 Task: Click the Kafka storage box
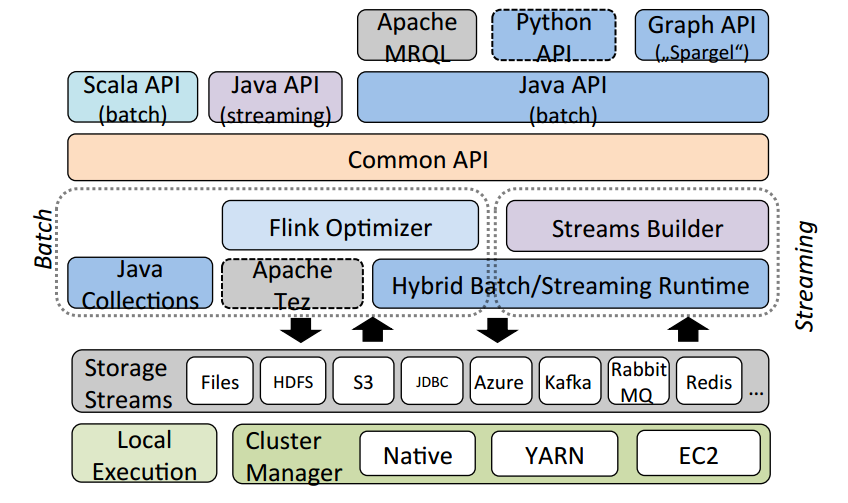(569, 382)
